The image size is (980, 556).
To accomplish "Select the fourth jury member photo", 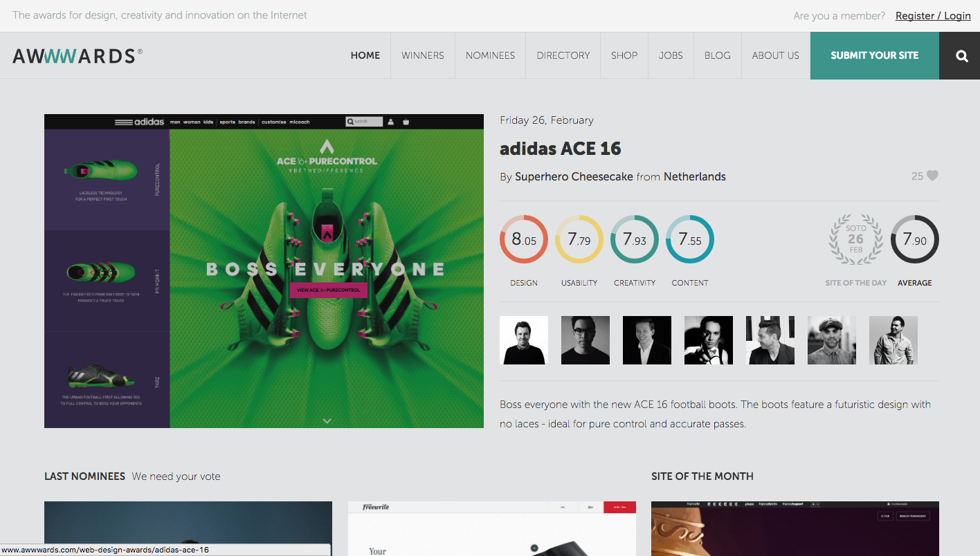I will pos(709,340).
